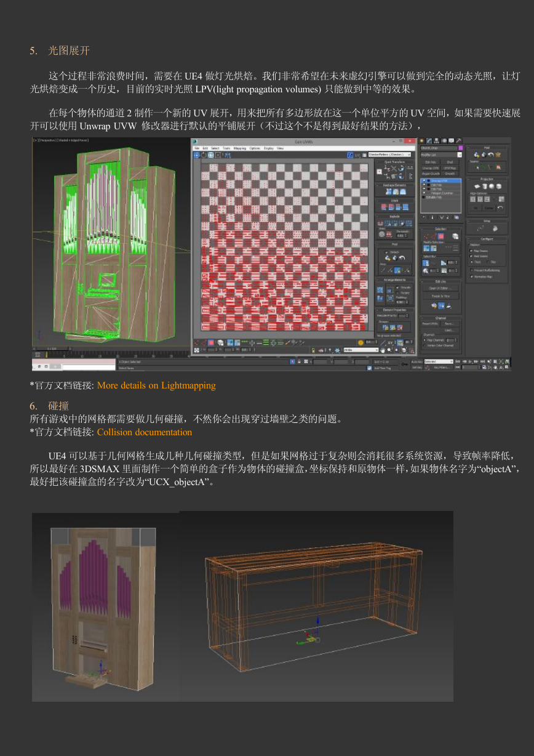Click the Reset UVWs button
This screenshot has height=756, width=534.
coord(429,323)
